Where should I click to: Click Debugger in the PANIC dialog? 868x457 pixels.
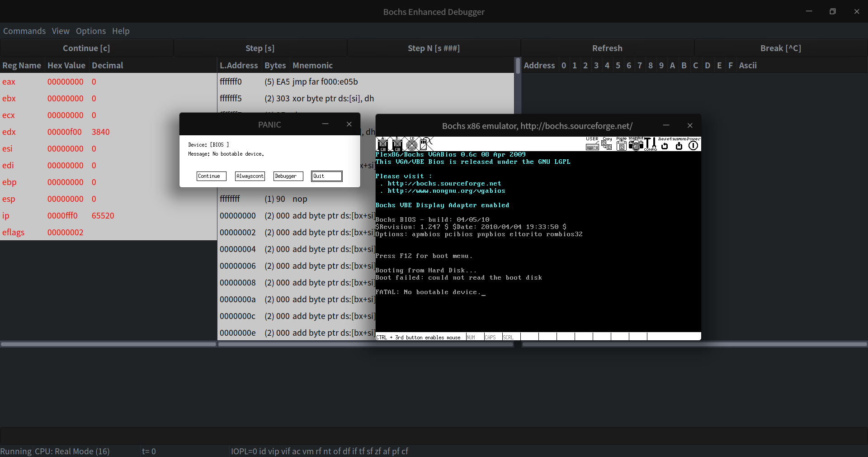[x=288, y=176]
